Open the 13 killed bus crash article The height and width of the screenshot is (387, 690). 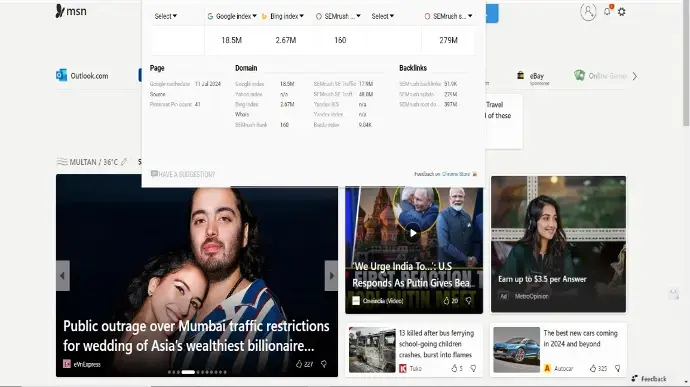[x=436, y=344]
